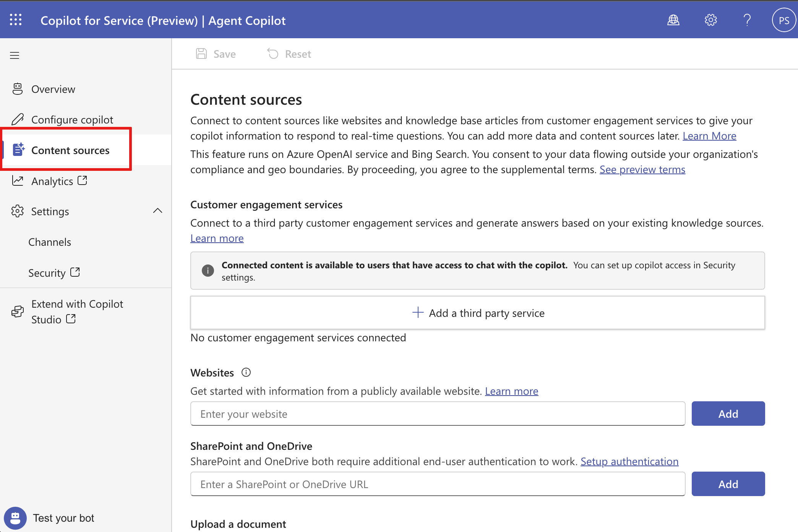The height and width of the screenshot is (532, 798).
Task: Open the help question mark icon
Action: point(747,20)
